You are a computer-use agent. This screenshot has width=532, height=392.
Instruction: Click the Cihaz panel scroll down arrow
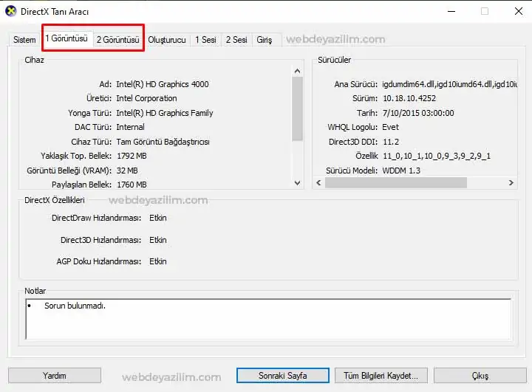[x=298, y=183]
